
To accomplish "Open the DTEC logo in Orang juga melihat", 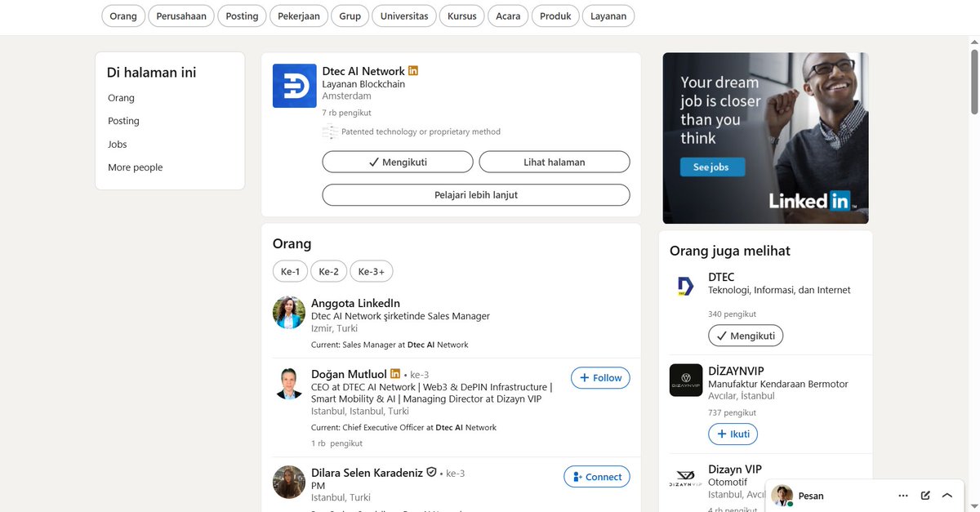I will 686,286.
